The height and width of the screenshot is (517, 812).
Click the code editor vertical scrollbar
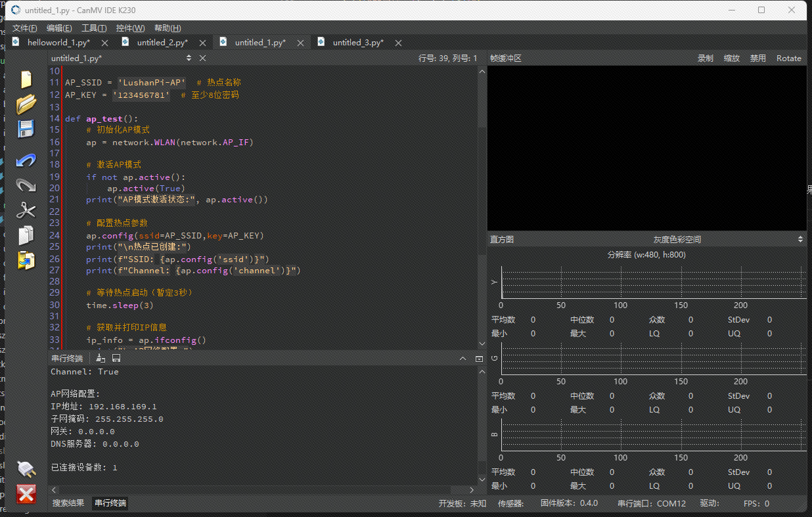[x=482, y=207]
